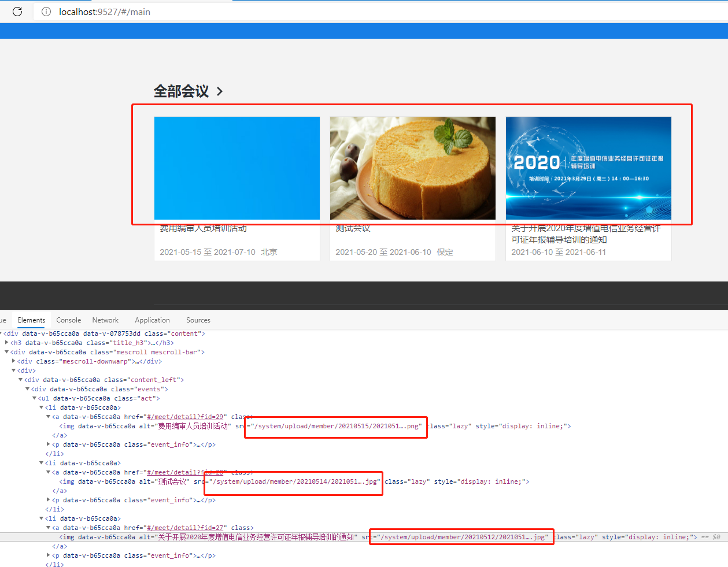
Task: Open the Network tab
Action: tap(105, 320)
